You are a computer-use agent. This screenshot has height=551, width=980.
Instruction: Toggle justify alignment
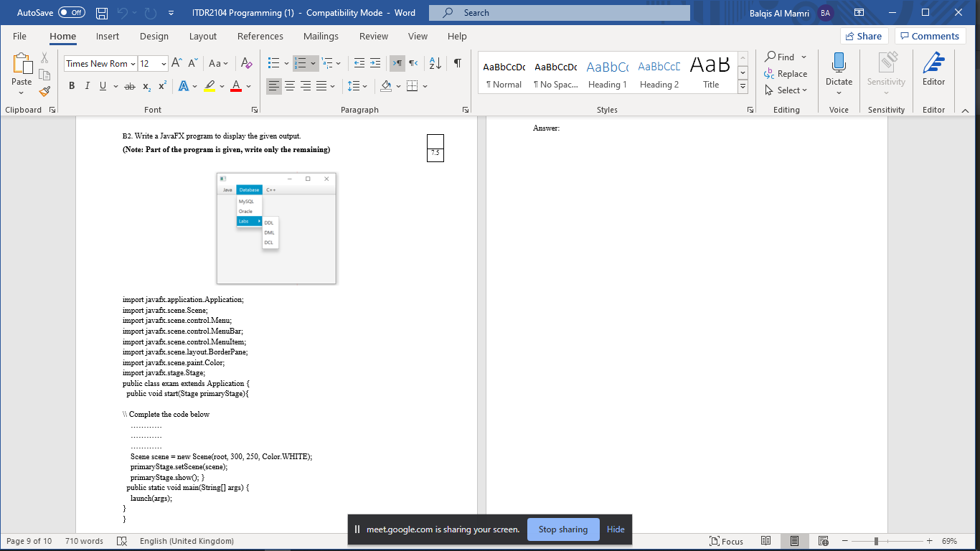[x=321, y=86]
